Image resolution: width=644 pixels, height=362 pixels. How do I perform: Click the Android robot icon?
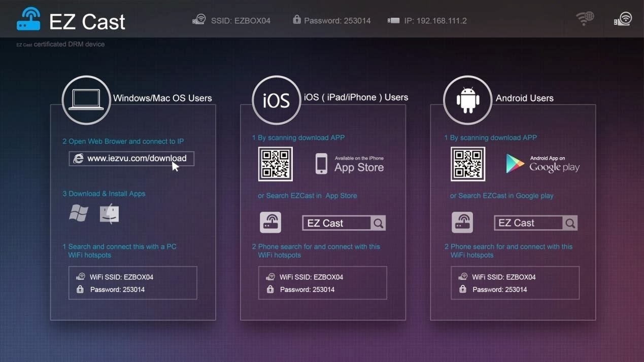(467, 100)
